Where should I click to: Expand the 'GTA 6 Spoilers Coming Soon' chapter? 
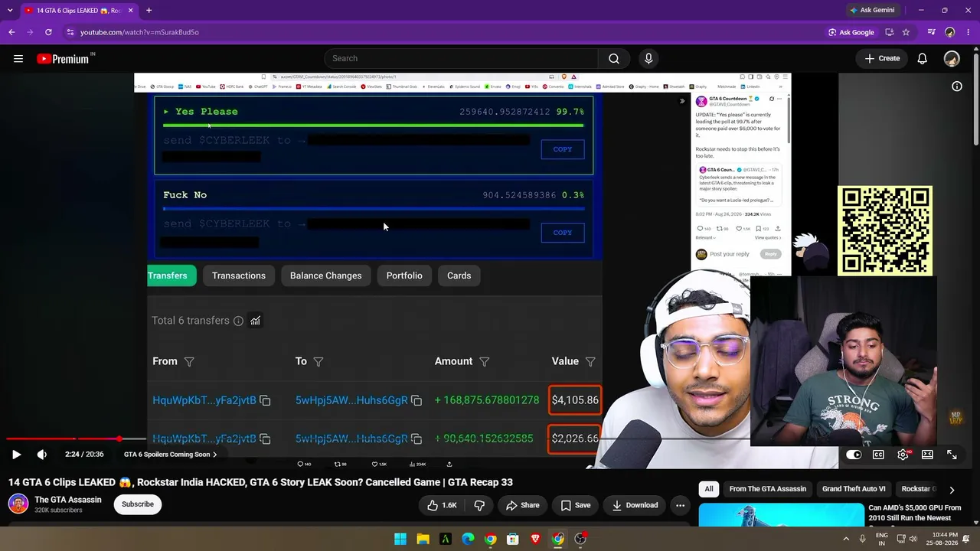(x=170, y=455)
